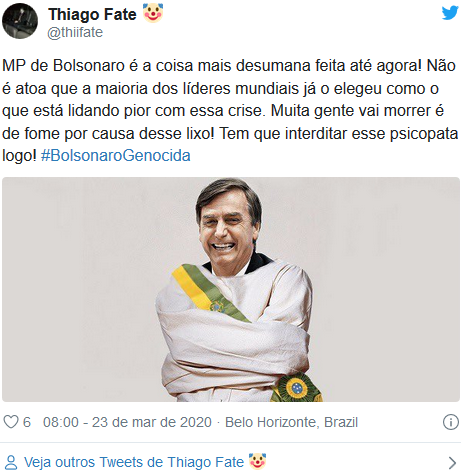Screen dimensions: 461x475
Task: Click the green-yellow sash in the photo
Action: point(209,291)
